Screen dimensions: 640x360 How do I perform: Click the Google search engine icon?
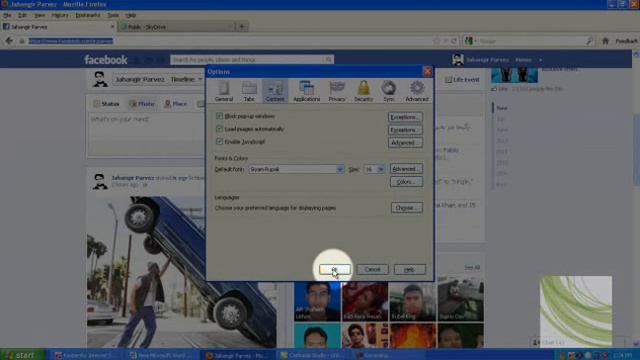click(469, 41)
